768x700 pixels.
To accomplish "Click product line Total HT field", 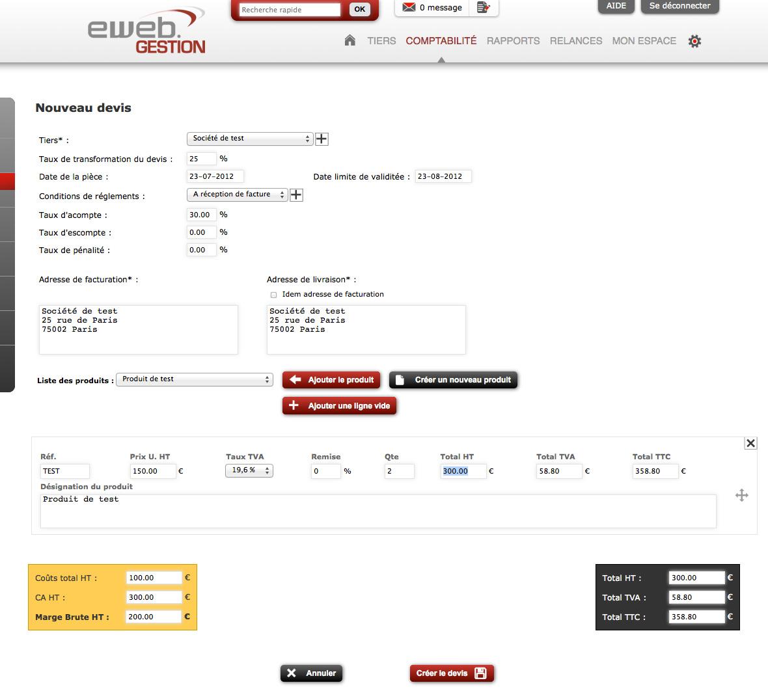I will click(463, 471).
